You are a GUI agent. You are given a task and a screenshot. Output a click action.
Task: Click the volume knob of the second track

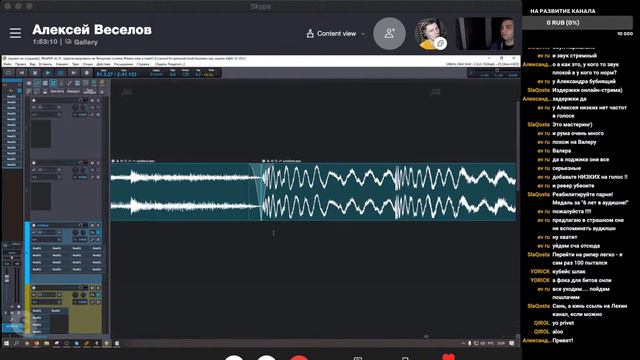pos(76,170)
